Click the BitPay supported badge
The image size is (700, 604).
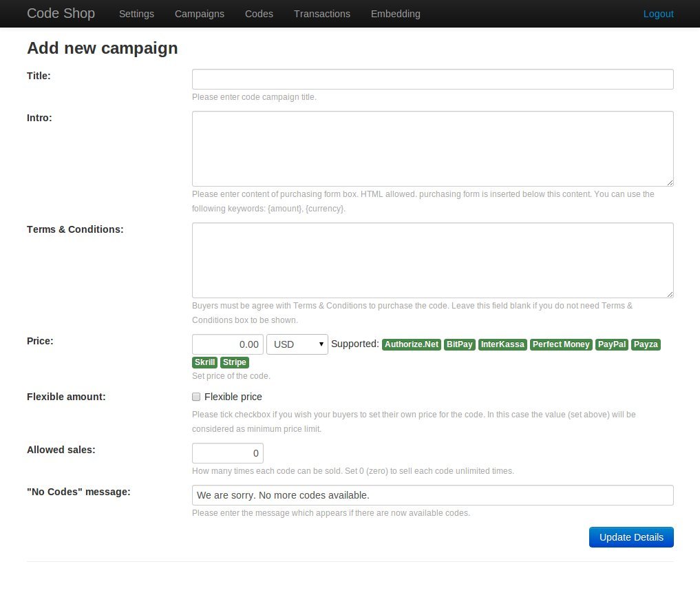pos(459,344)
